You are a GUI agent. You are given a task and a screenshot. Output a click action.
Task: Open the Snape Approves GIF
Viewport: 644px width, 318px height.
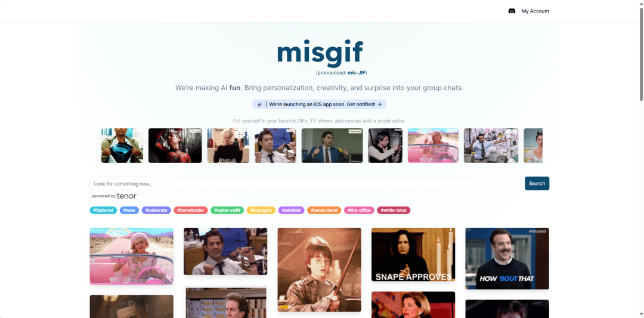point(413,255)
